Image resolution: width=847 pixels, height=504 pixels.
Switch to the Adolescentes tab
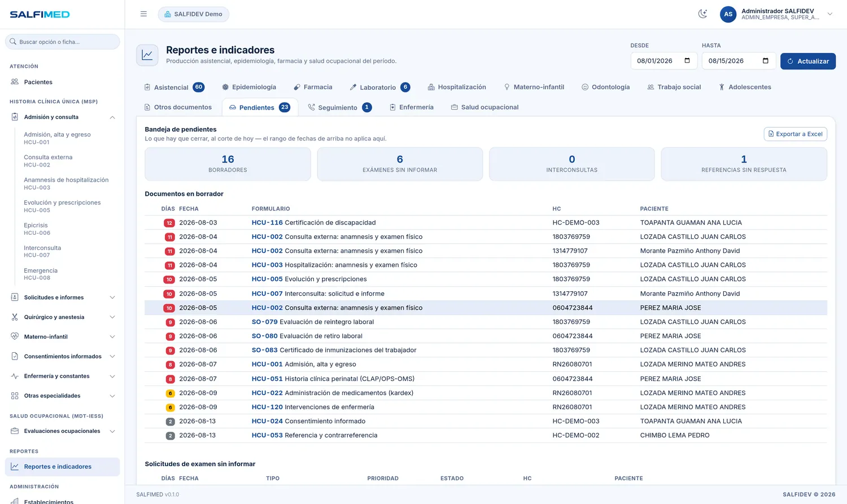pyautogui.click(x=745, y=87)
